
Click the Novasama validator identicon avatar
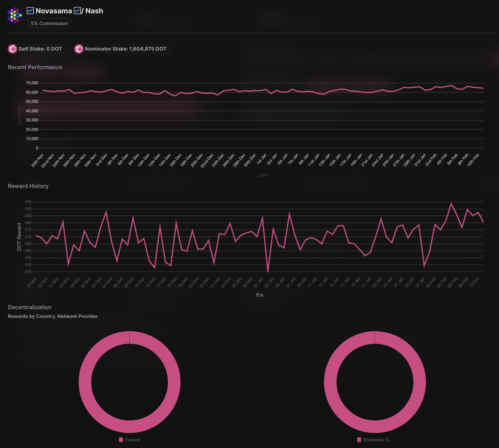coord(15,15)
